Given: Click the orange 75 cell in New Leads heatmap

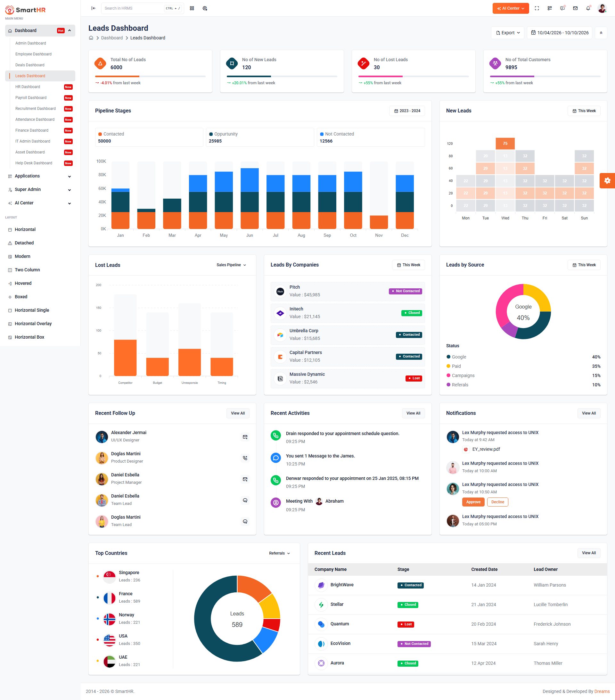Looking at the screenshot, I should pyautogui.click(x=505, y=144).
